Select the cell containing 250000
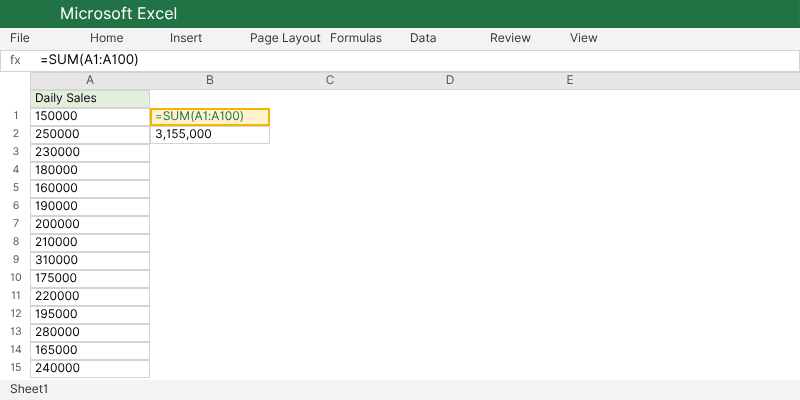800x400 pixels. (x=90, y=135)
